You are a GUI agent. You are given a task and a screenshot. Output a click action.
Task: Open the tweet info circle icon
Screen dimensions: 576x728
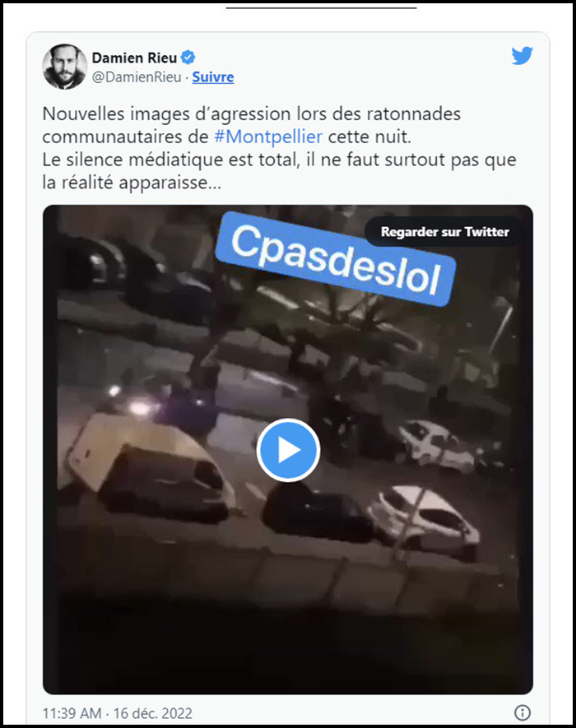pos(523,712)
